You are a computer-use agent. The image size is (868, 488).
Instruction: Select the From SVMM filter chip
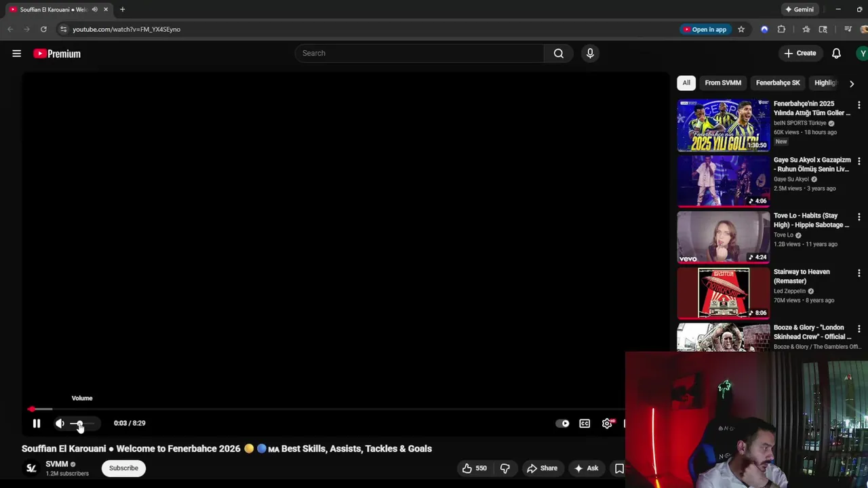point(723,83)
